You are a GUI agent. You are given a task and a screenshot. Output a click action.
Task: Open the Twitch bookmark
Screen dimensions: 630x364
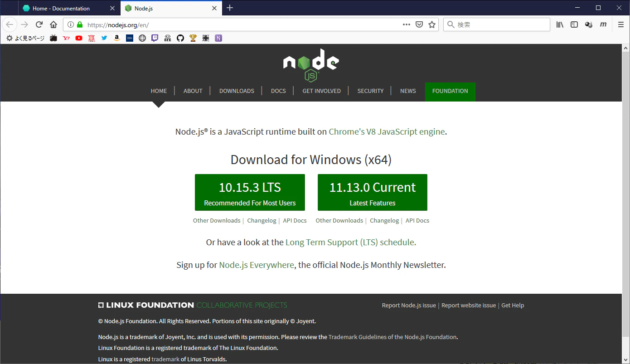(x=155, y=39)
